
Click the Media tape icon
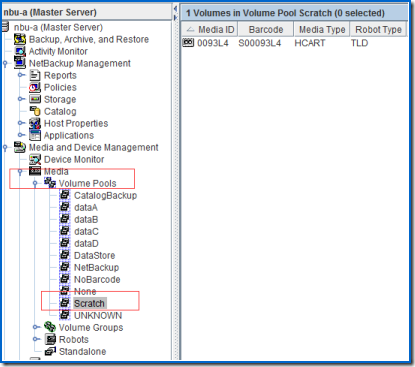pos(35,171)
